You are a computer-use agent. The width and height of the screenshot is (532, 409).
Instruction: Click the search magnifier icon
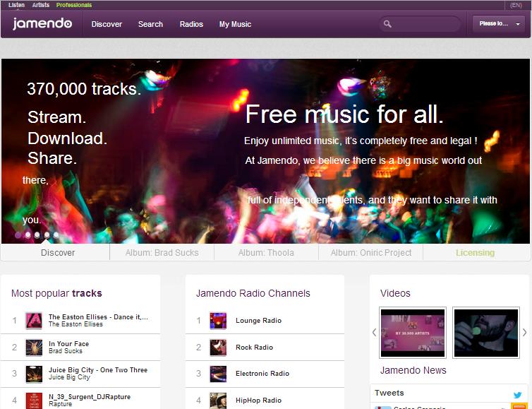point(387,24)
